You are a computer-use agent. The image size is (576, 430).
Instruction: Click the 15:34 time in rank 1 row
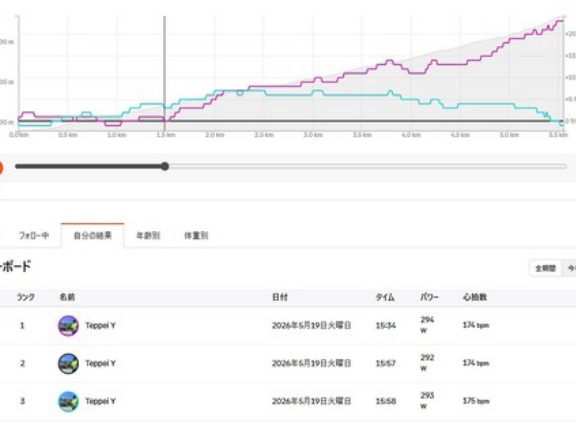(x=386, y=325)
